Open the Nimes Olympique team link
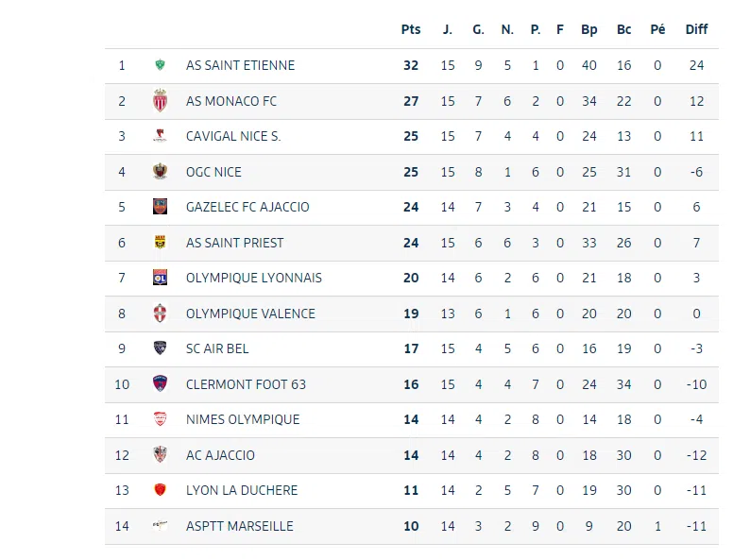This screenshot has width=733, height=560. tap(243, 419)
